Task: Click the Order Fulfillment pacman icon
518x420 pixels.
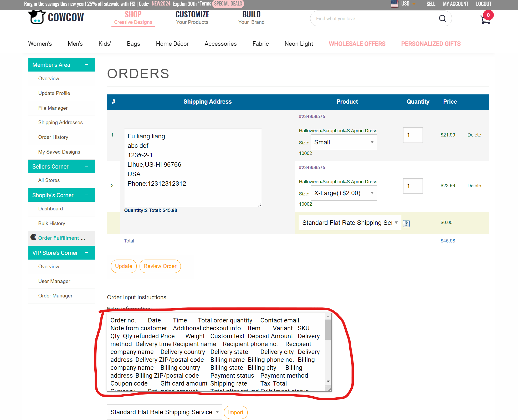Action: coord(33,237)
